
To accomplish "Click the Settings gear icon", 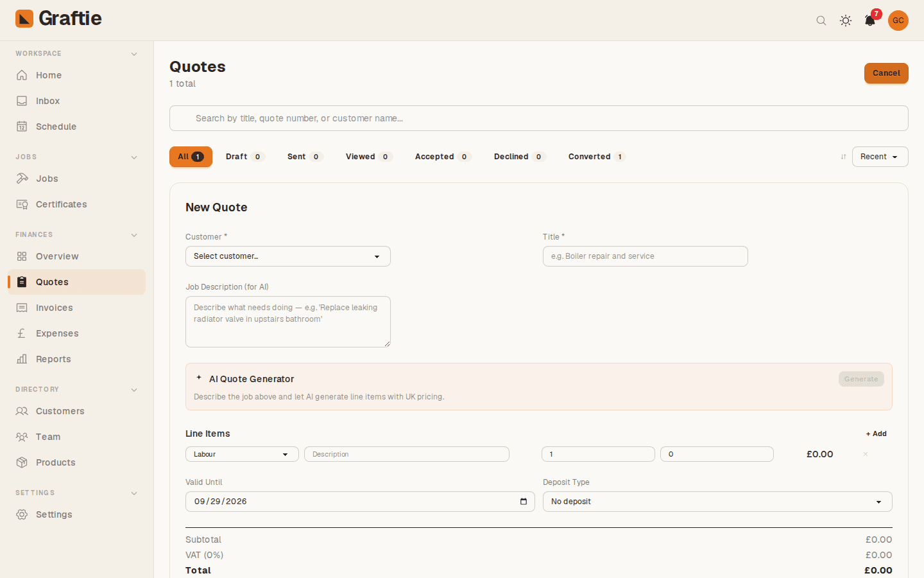I will pos(22,514).
